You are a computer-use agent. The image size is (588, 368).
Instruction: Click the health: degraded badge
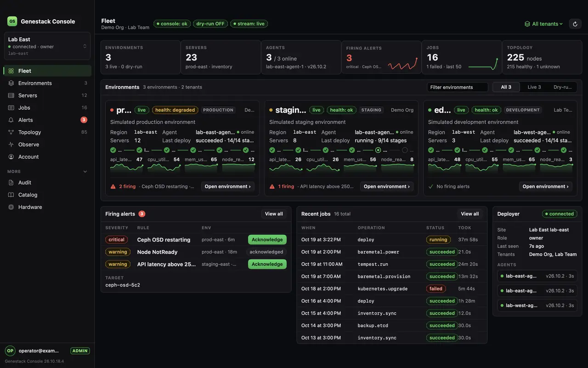coord(175,110)
